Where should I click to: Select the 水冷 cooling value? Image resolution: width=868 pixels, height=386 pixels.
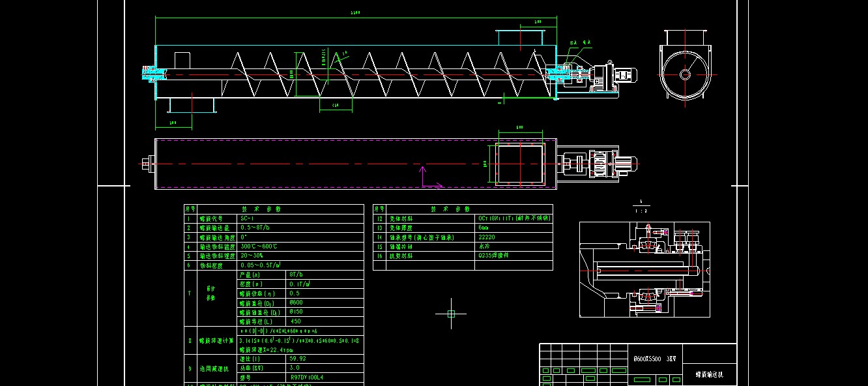(484, 246)
